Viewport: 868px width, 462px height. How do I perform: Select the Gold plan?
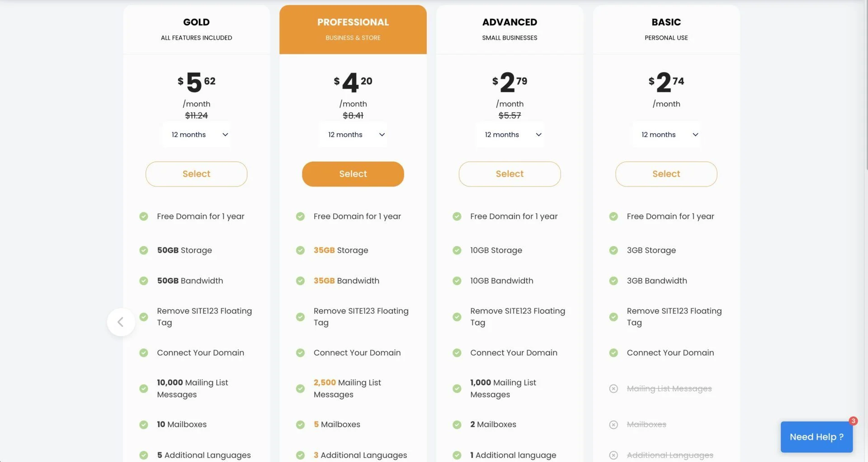(x=196, y=174)
